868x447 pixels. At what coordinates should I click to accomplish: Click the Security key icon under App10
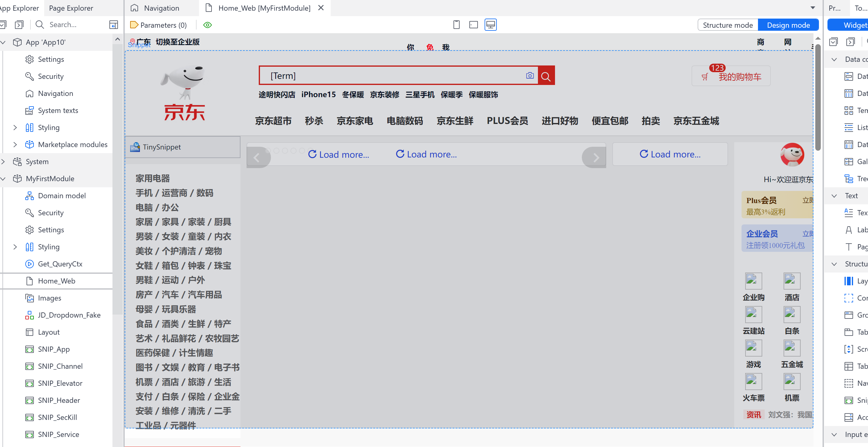click(x=30, y=76)
